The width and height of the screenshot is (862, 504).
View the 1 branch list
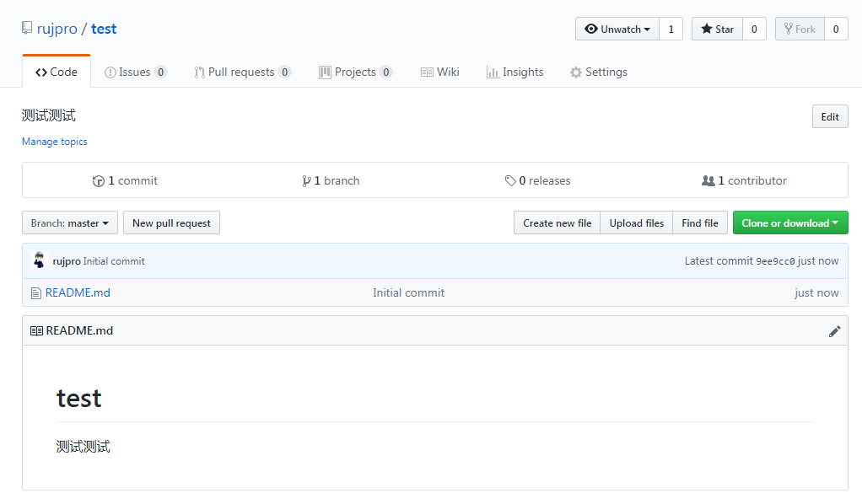coord(331,181)
